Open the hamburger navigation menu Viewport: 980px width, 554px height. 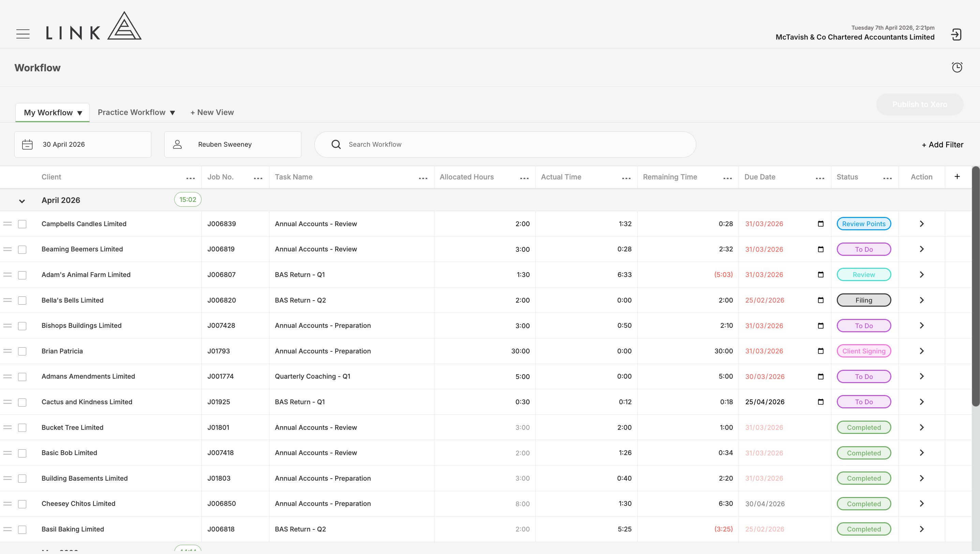pyautogui.click(x=23, y=34)
